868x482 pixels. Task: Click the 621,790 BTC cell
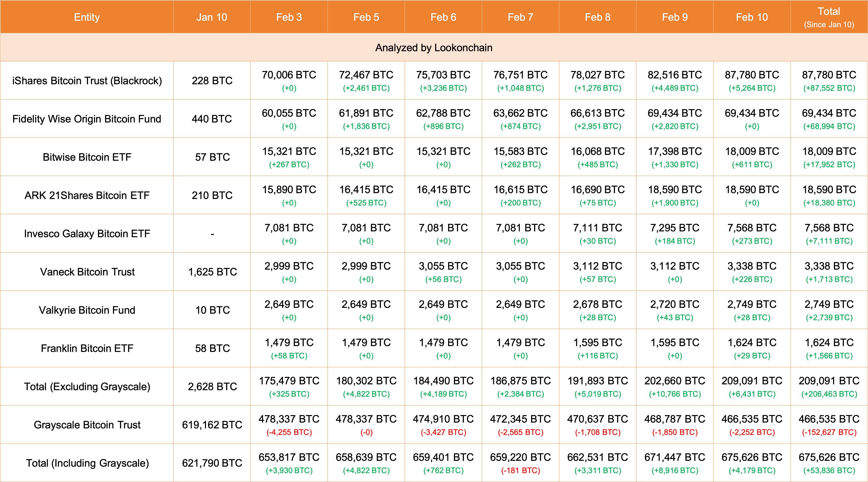pyautogui.click(x=212, y=463)
